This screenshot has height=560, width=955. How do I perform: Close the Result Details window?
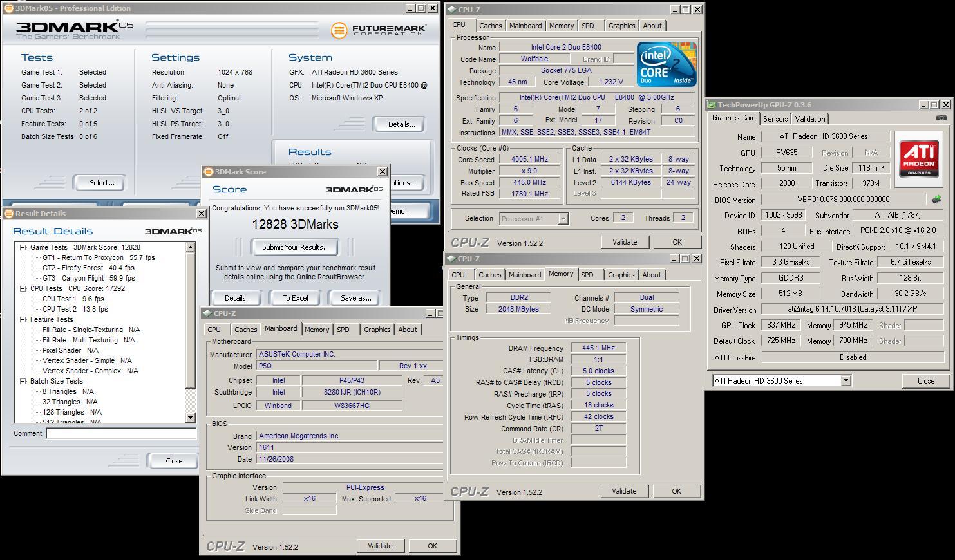(x=201, y=214)
